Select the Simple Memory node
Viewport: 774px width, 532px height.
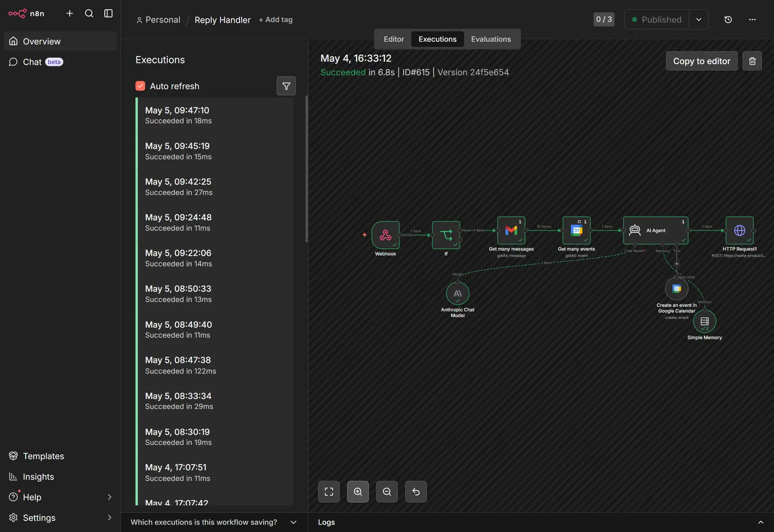(x=705, y=321)
